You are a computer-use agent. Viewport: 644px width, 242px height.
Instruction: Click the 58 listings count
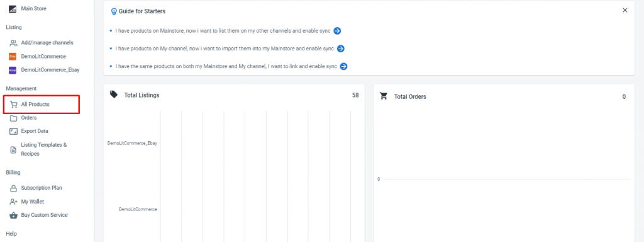tap(355, 96)
